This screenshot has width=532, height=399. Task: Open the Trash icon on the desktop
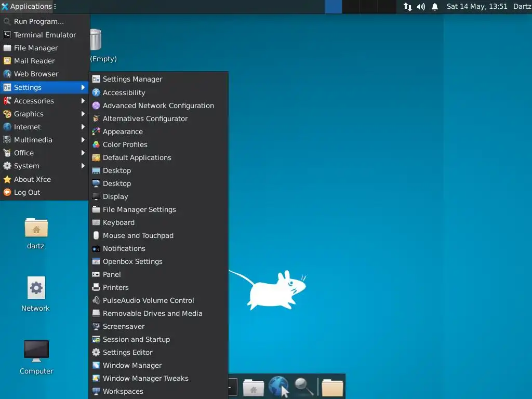[x=96, y=39]
